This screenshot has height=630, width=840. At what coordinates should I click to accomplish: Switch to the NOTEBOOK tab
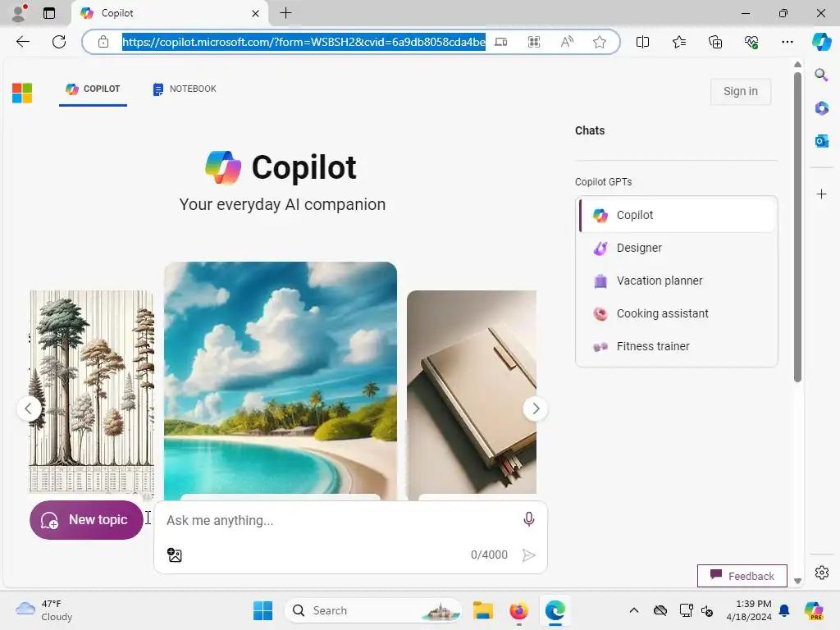[x=185, y=89]
